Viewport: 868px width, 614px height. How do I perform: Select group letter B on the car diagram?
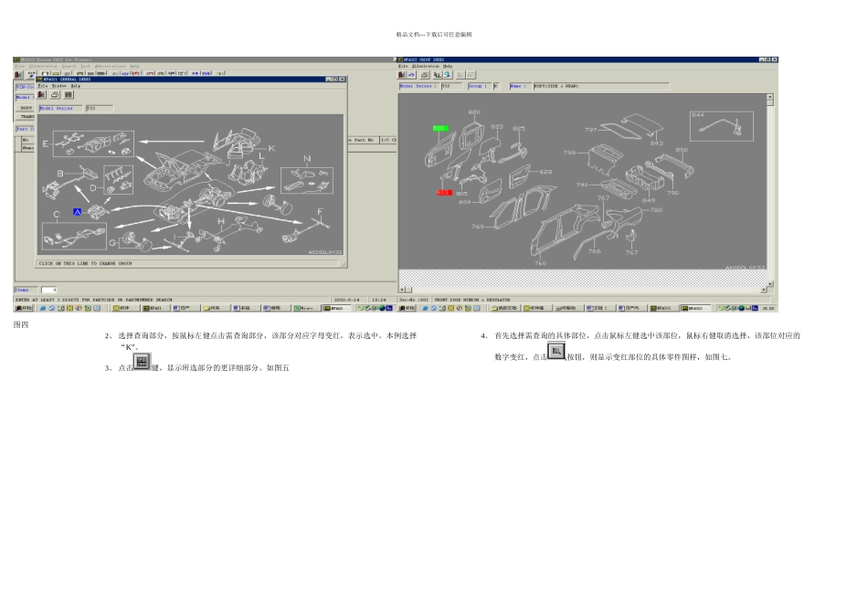[60, 174]
